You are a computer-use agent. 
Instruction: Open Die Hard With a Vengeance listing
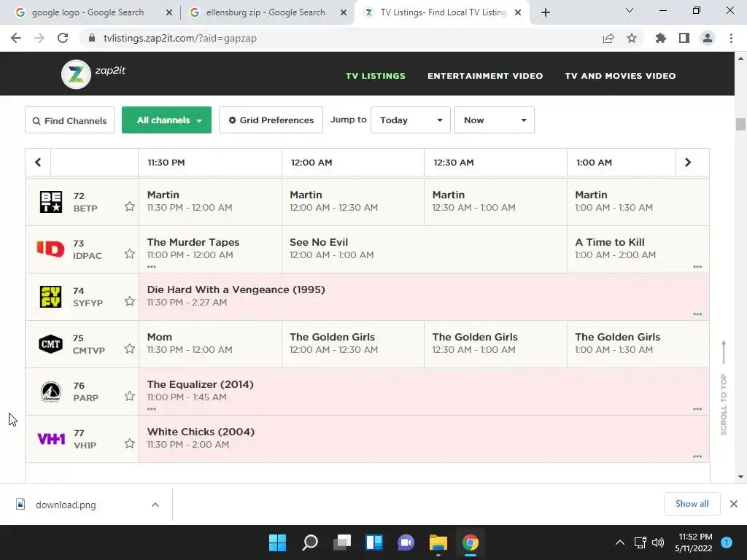(x=424, y=297)
